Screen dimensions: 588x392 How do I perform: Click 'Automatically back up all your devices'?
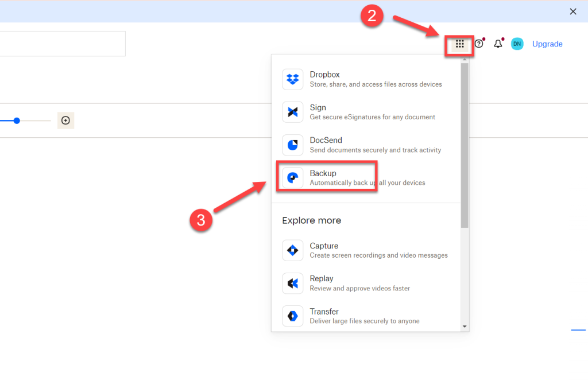coord(367,183)
